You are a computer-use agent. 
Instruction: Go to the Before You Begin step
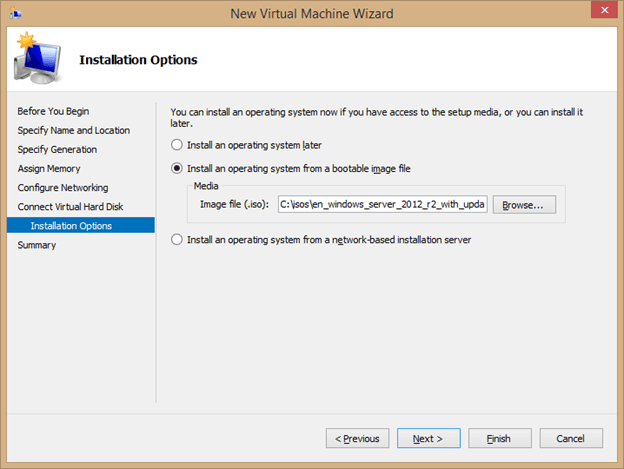coord(52,111)
